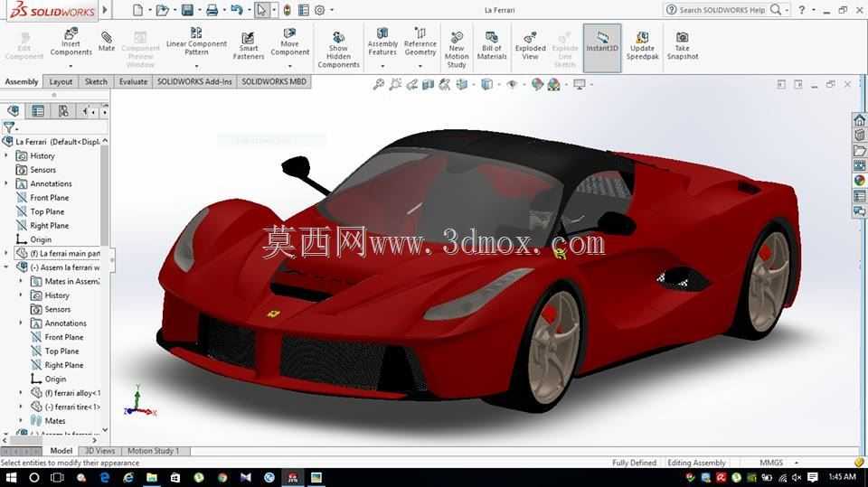Open SOLIDWORKS Add-Ins tab
This screenshot has height=487, width=868.
click(x=194, y=81)
